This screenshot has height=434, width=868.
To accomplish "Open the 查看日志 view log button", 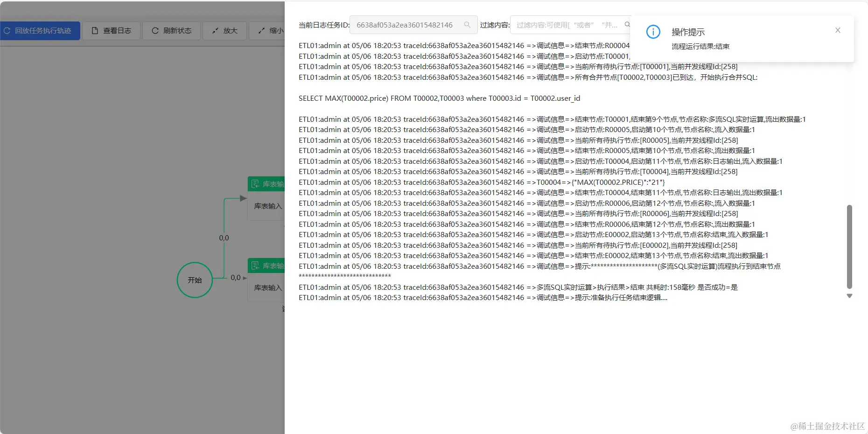I will (112, 31).
